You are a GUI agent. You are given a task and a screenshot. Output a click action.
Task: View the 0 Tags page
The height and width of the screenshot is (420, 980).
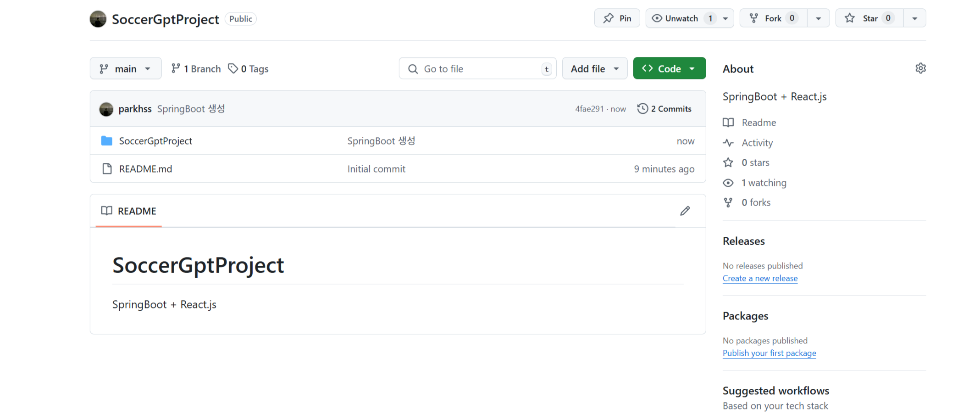[x=249, y=68]
